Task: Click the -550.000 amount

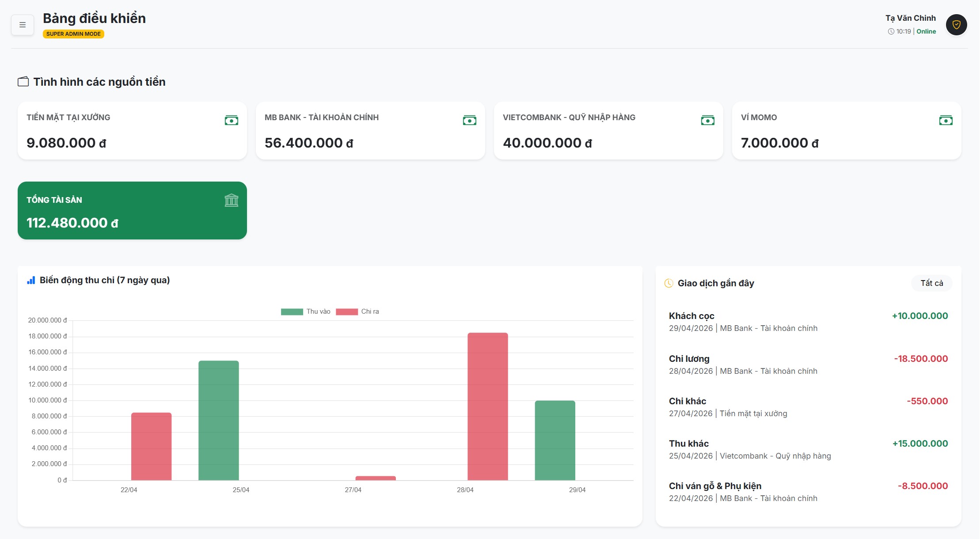Action: (927, 401)
